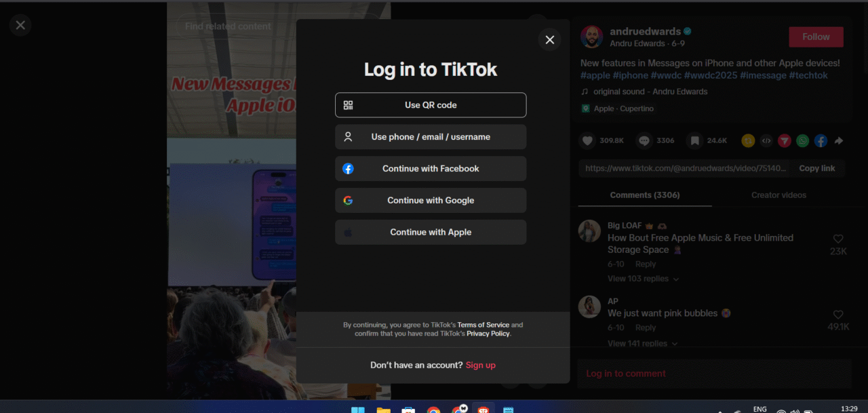Open Microsoft Store from taskbar
This screenshot has height=413, width=868.
pos(408,409)
